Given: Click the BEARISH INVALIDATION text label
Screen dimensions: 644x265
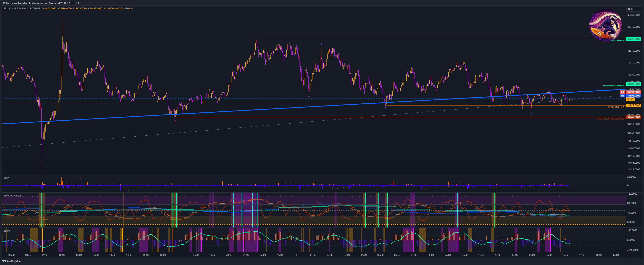Looking at the screenshot, I should point(613,86).
